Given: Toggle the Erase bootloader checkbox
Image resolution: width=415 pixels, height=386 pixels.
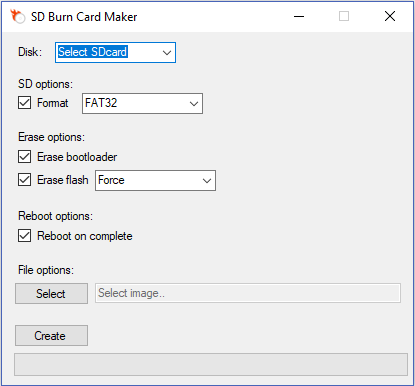Looking at the screenshot, I should pyautogui.click(x=25, y=156).
